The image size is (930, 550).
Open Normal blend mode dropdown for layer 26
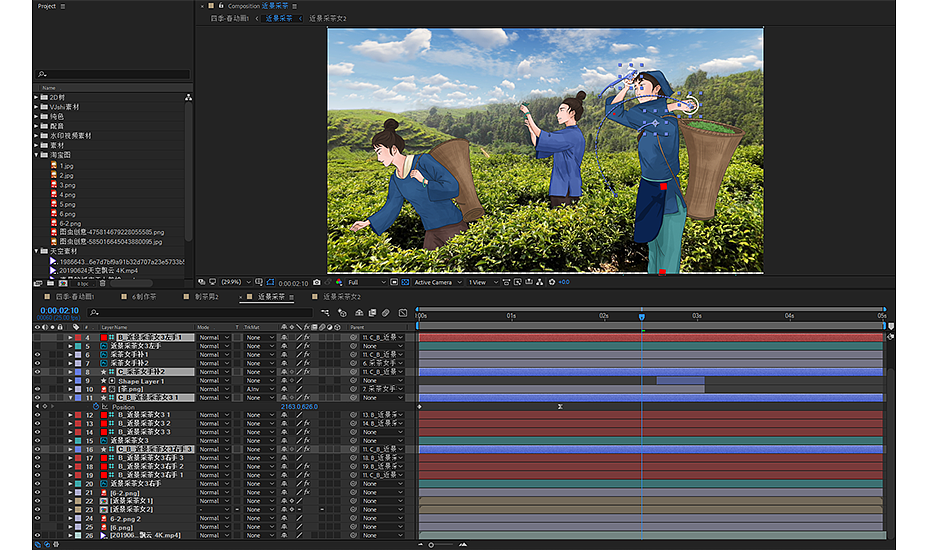click(x=214, y=535)
